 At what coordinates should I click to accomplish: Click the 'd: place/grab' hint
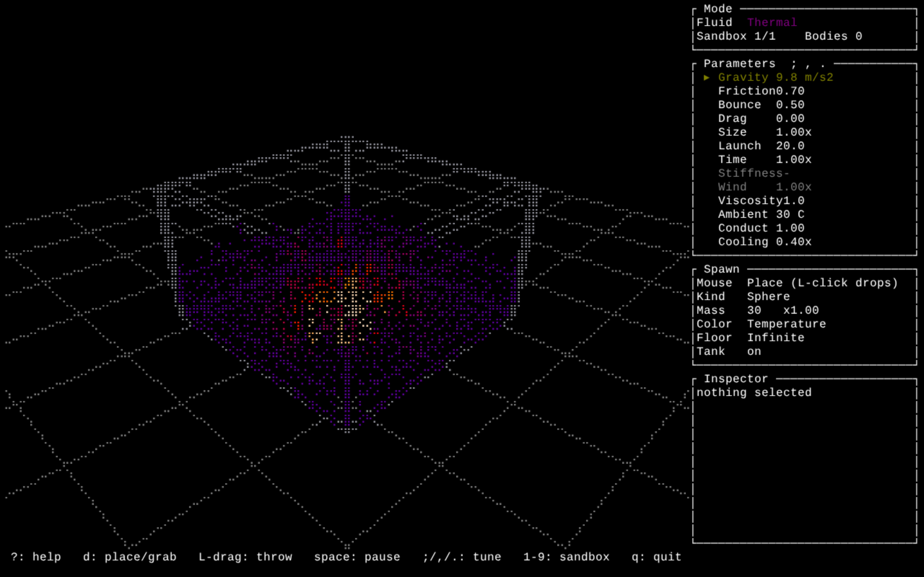pyautogui.click(x=130, y=557)
